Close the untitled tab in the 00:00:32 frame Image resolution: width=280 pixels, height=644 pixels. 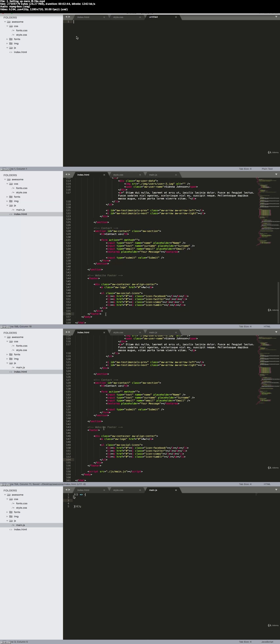[x=176, y=17]
